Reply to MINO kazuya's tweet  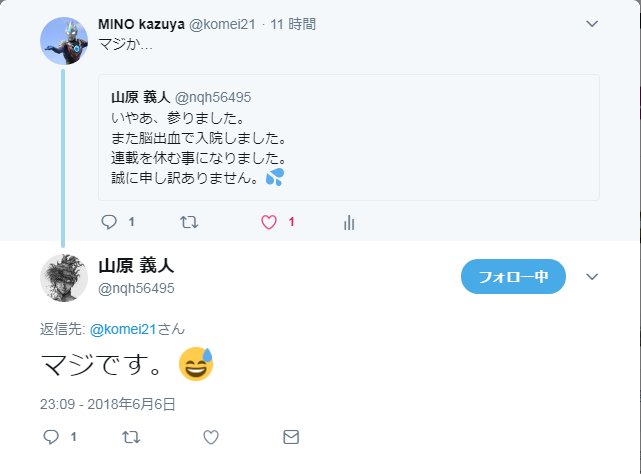pos(110,223)
